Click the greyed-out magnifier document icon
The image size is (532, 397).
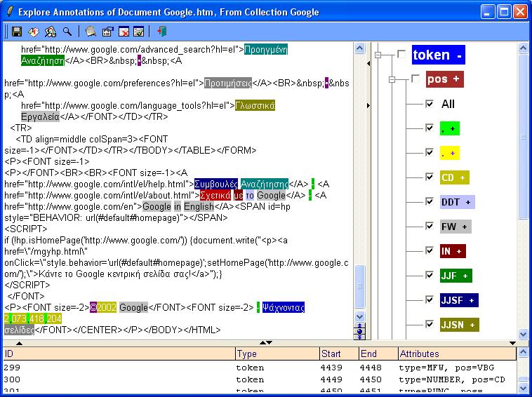(x=91, y=32)
